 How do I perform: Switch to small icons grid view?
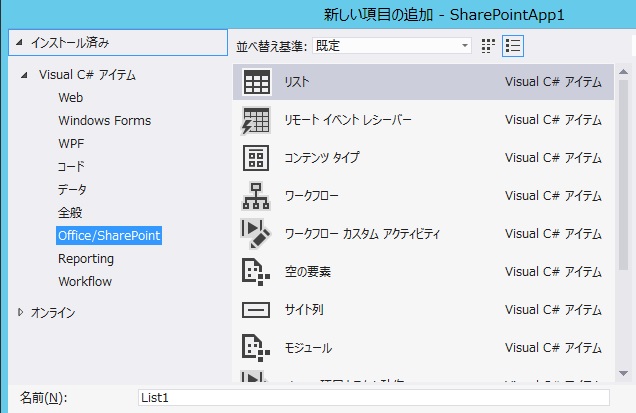[488, 46]
